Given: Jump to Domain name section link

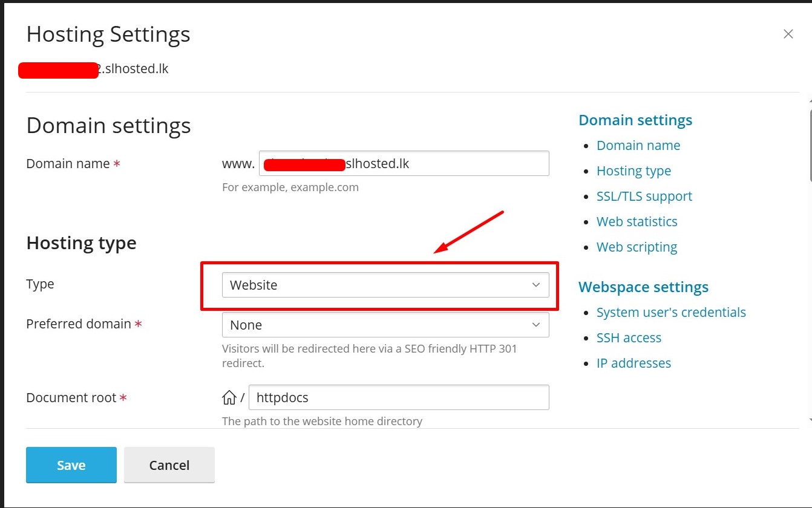Looking at the screenshot, I should (x=638, y=146).
